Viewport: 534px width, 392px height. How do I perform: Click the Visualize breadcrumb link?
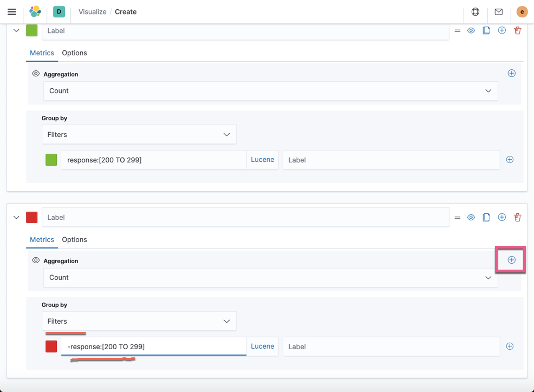[x=93, y=11]
